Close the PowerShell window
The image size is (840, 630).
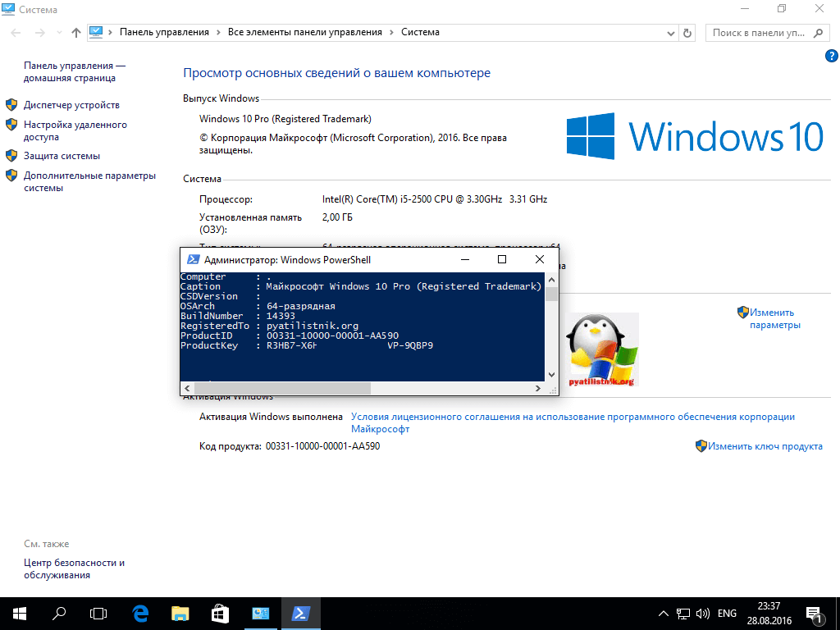coord(540,260)
